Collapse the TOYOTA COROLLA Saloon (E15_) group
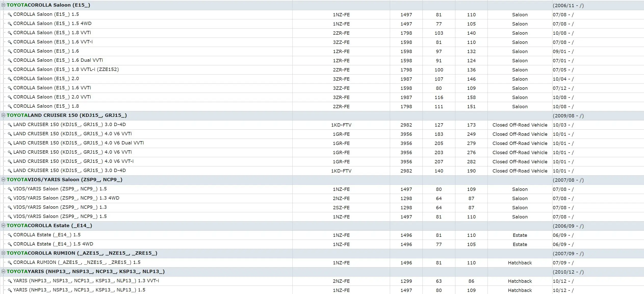Screen dimensions: 644x294 pyautogui.click(x=4, y=5)
